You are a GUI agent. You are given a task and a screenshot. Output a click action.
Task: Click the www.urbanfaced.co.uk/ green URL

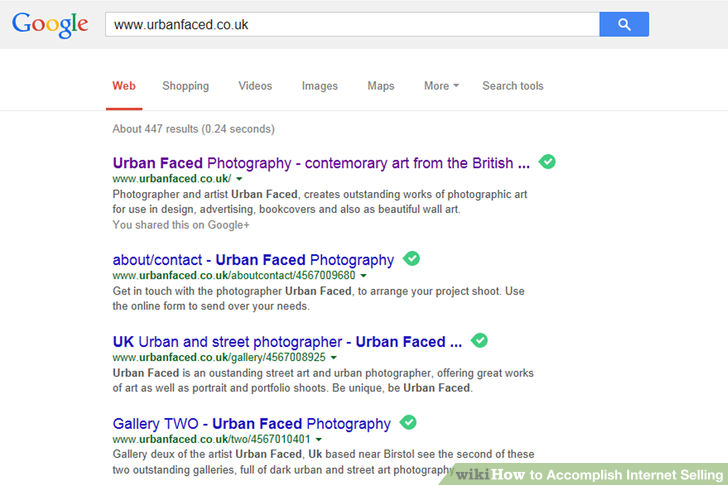[172, 179]
